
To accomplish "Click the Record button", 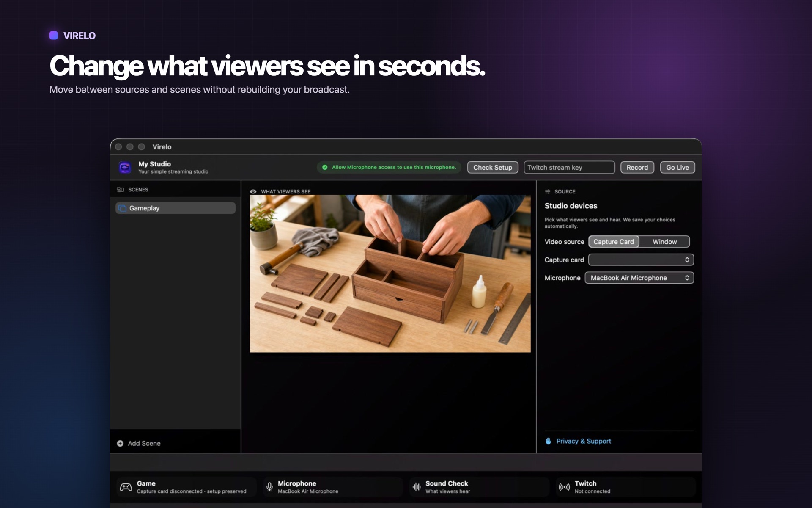I will coord(637,168).
